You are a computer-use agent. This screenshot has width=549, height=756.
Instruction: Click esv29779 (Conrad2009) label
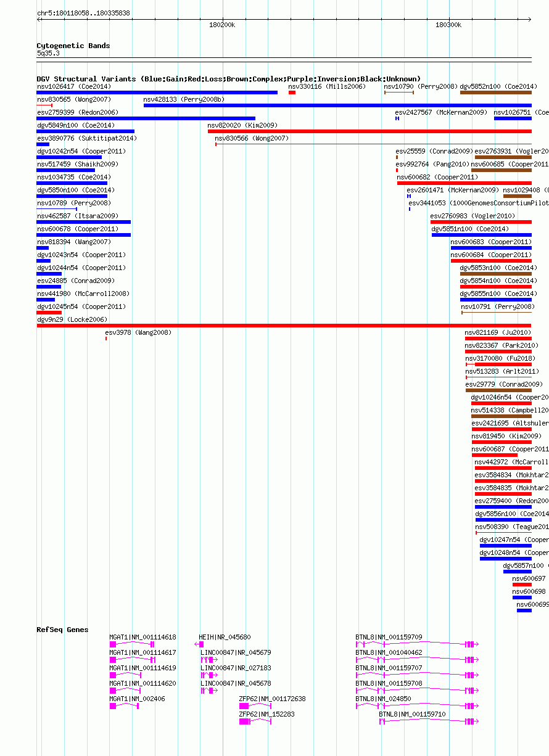coord(504,385)
